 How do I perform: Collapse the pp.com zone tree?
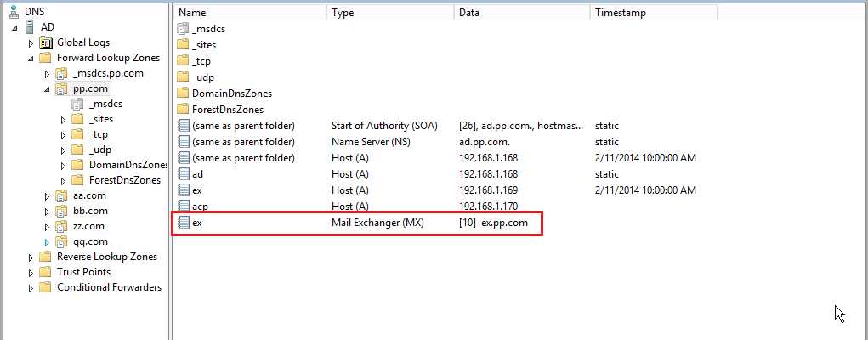pos(48,88)
